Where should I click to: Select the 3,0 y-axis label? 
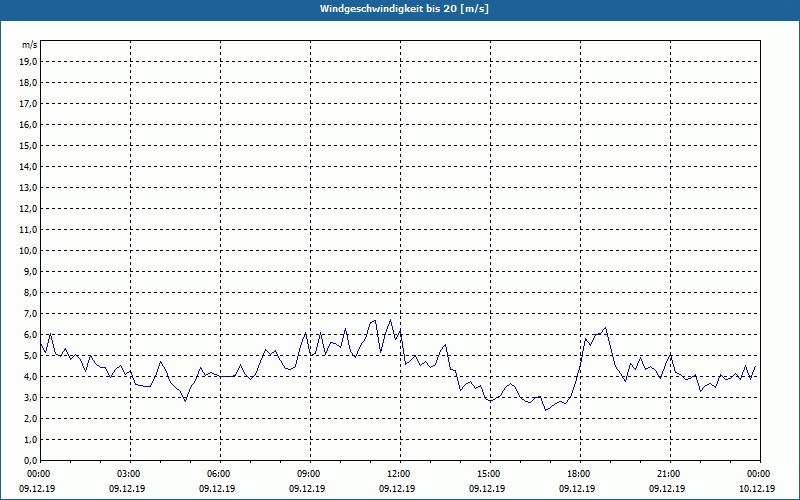30,397
